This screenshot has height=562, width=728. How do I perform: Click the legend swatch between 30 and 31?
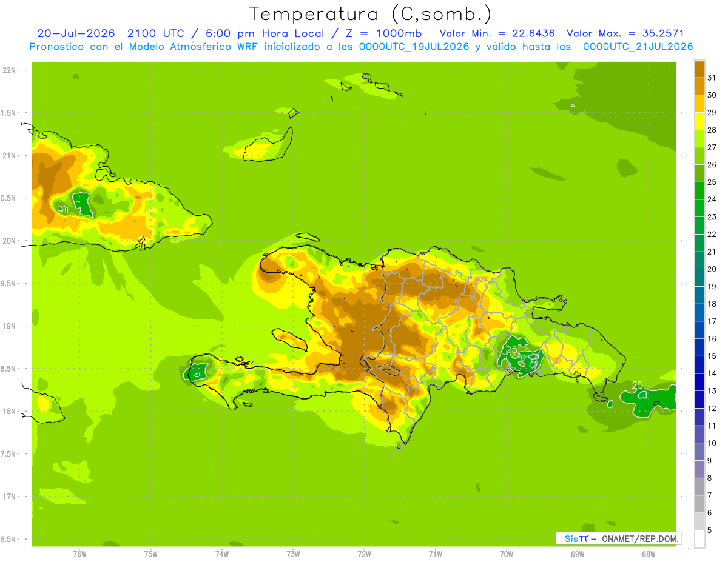click(x=699, y=86)
